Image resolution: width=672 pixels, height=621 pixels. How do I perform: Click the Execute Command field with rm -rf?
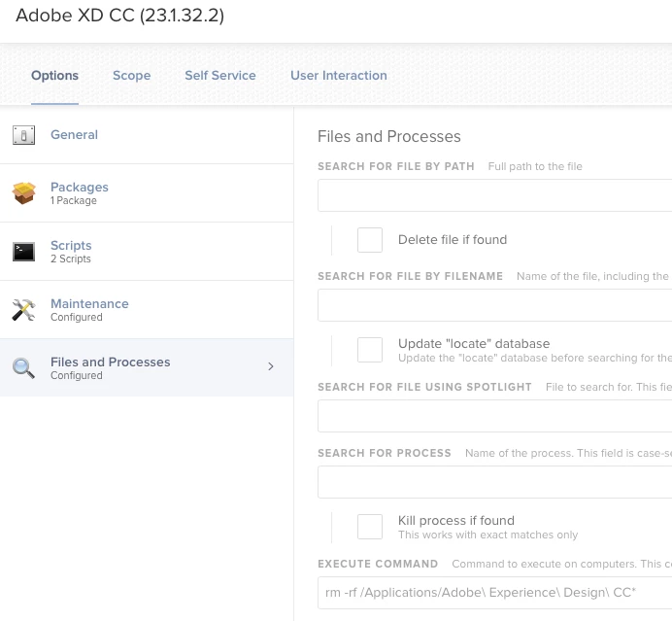tap(494, 593)
